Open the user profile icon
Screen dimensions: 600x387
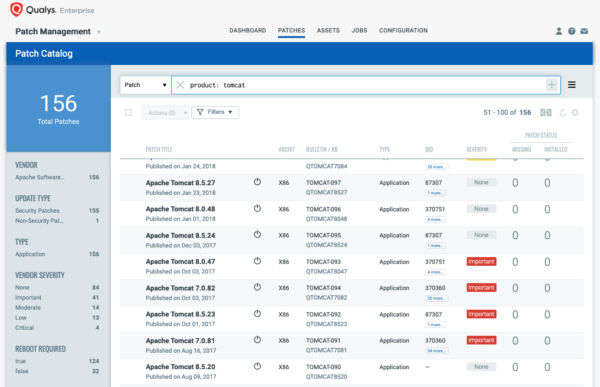[x=559, y=31]
